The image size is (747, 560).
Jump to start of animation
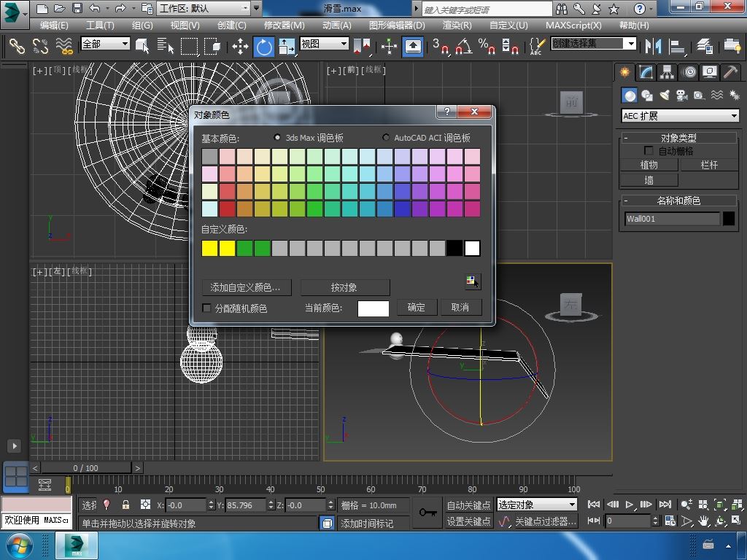pyautogui.click(x=594, y=505)
